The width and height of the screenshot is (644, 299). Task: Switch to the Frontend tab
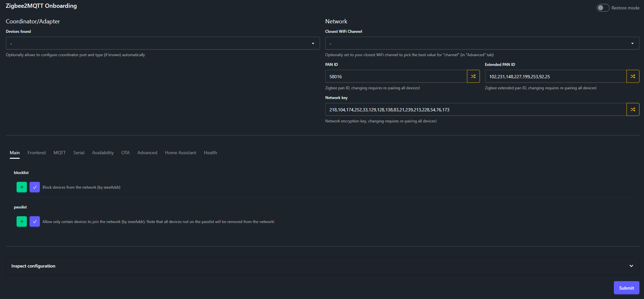[37, 153]
